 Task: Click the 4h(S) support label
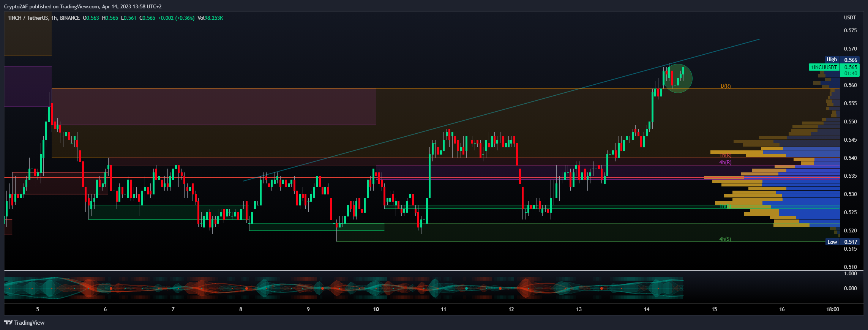725,239
